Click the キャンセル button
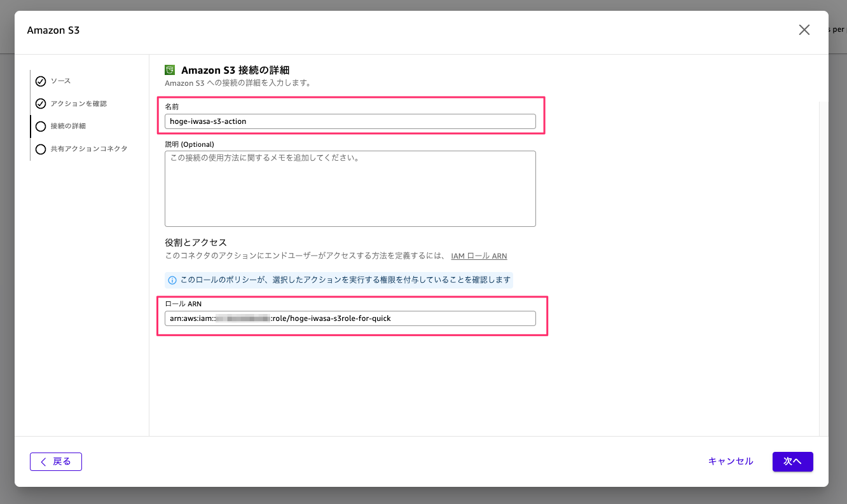Viewport: 847px width, 504px height. (731, 461)
